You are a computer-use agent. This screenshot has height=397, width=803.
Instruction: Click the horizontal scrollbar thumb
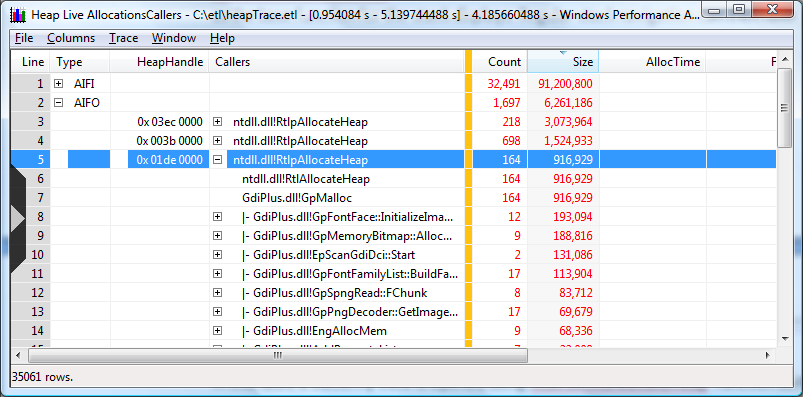[x=277, y=355]
